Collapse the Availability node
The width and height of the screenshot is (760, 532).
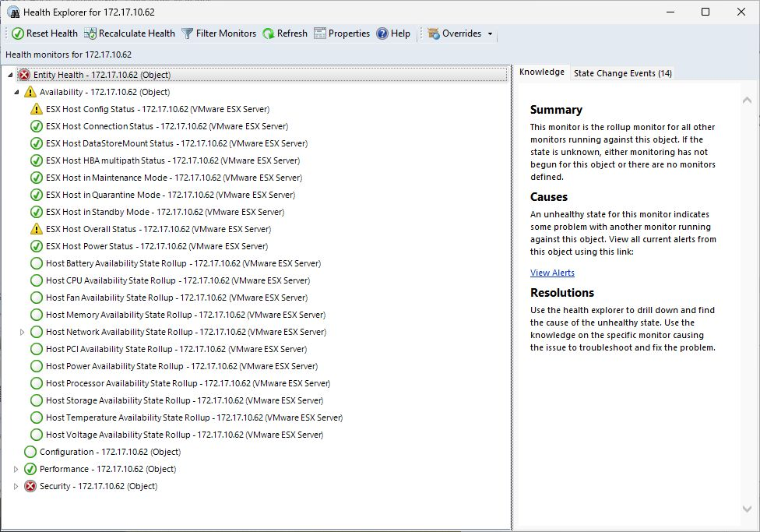pyautogui.click(x=16, y=92)
